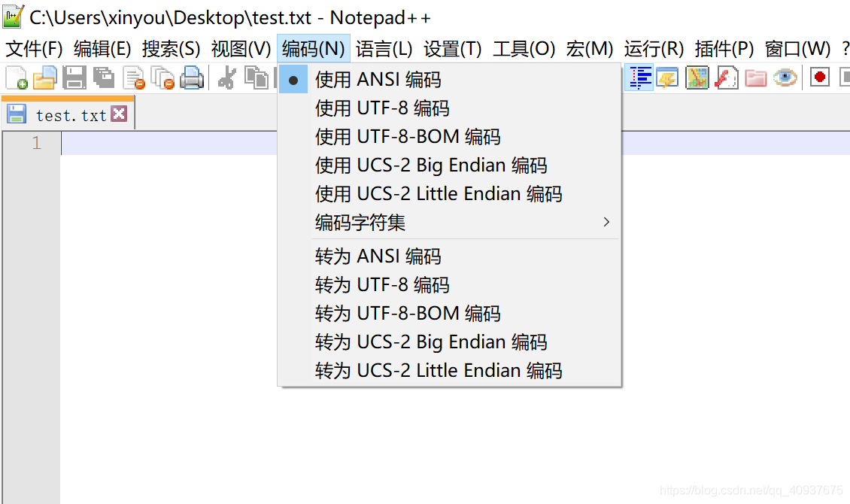Open the 宏(M) menu
The width and height of the screenshot is (850, 504).
pyautogui.click(x=589, y=49)
